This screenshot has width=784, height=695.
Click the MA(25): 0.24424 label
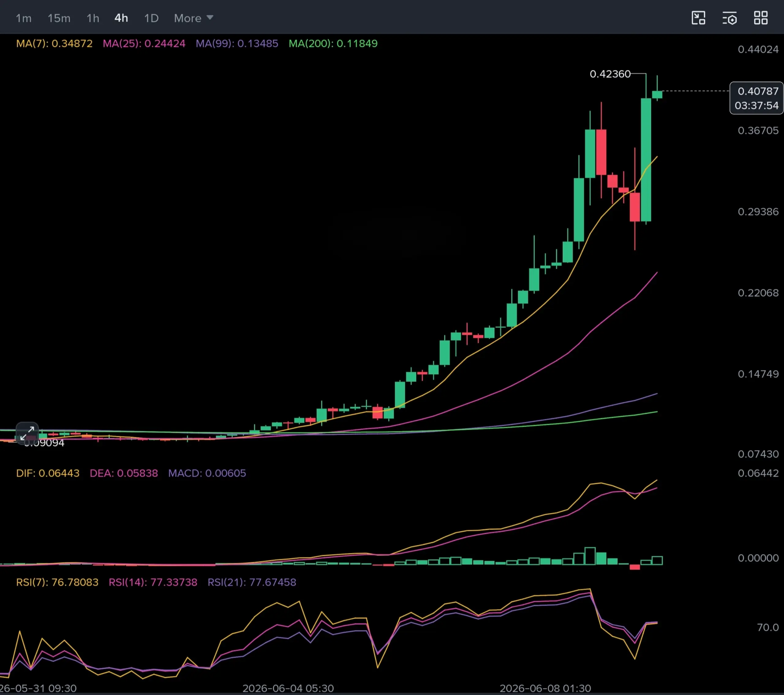point(144,44)
